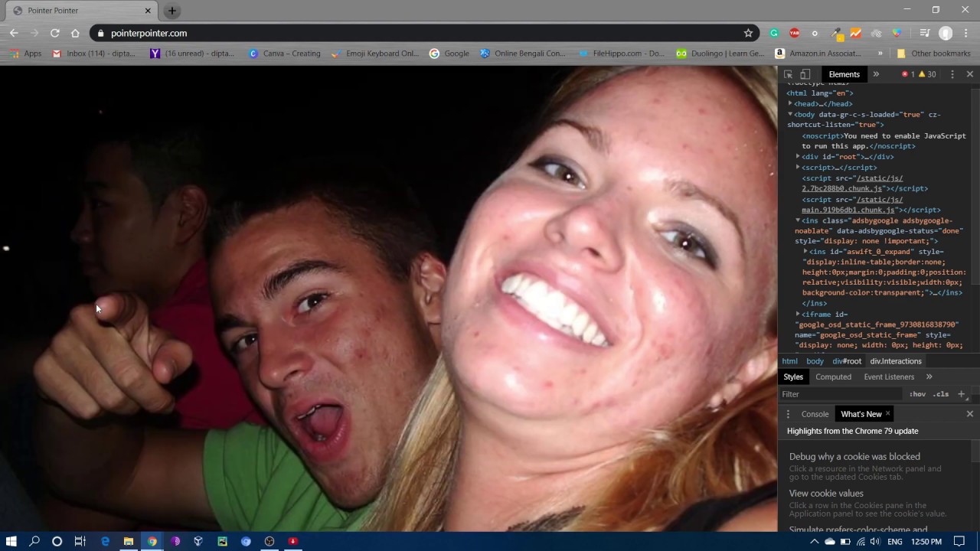Open the media control playlist icon
This screenshot has height=551, width=980.
pyautogui.click(x=924, y=33)
